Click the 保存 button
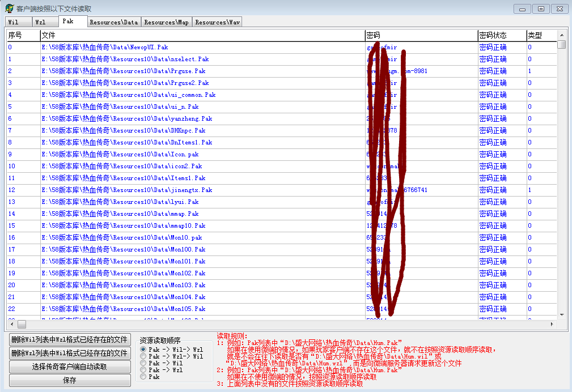 (70, 381)
